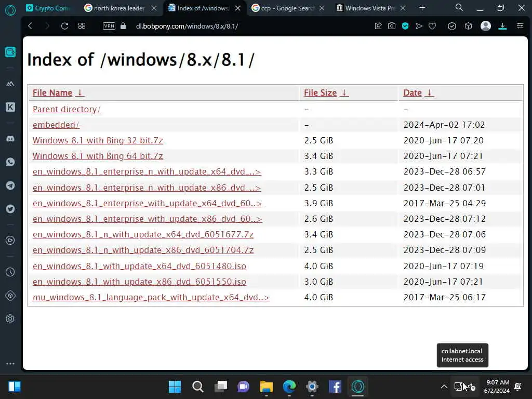Bookmark this page with heart icon
This screenshot has height=399, width=532.
pos(432,26)
